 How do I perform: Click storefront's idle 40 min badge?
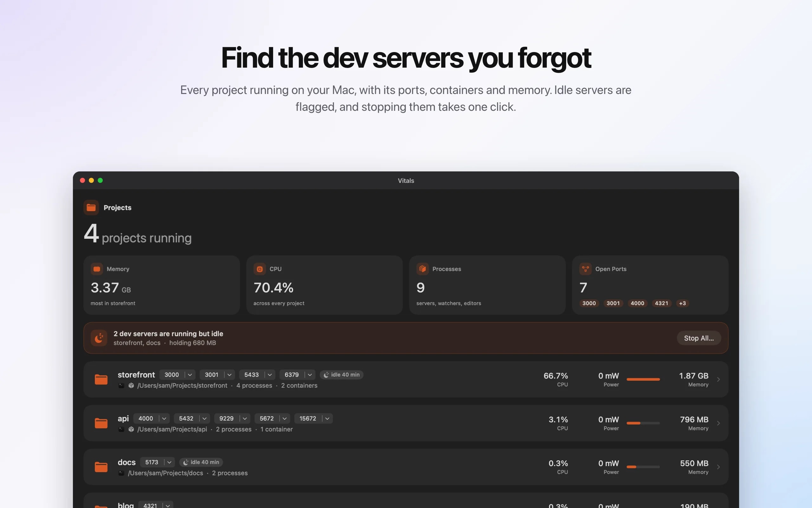coord(341,375)
